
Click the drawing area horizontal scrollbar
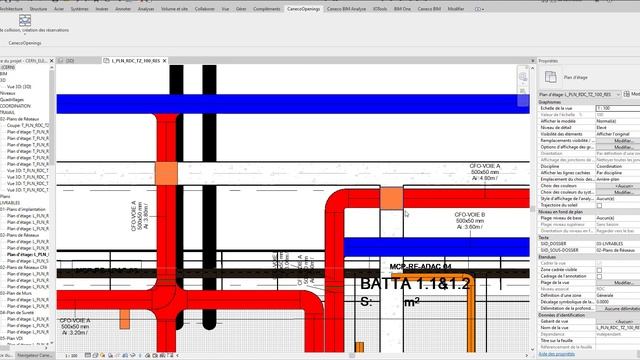pos(351,356)
